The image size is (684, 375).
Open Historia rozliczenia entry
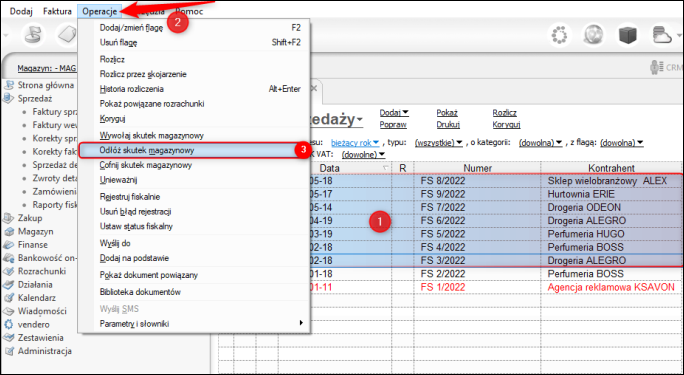tap(194, 89)
